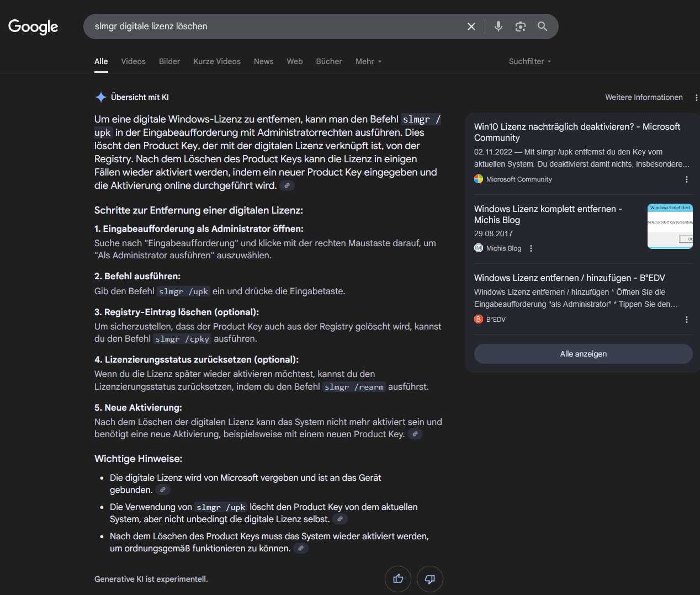The width and height of the screenshot is (700, 595).
Task: Clear the search query with X icon
Action: [471, 26]
